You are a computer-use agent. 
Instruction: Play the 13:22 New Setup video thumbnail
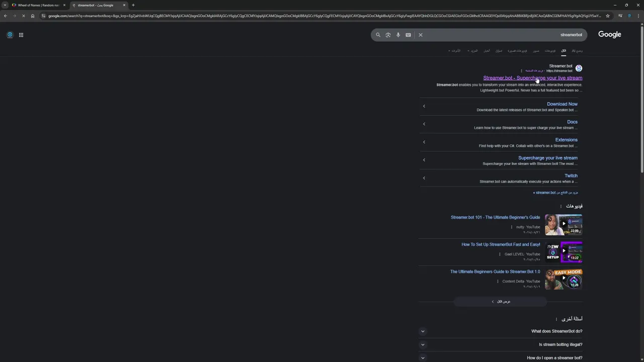[x=563, y=252]
